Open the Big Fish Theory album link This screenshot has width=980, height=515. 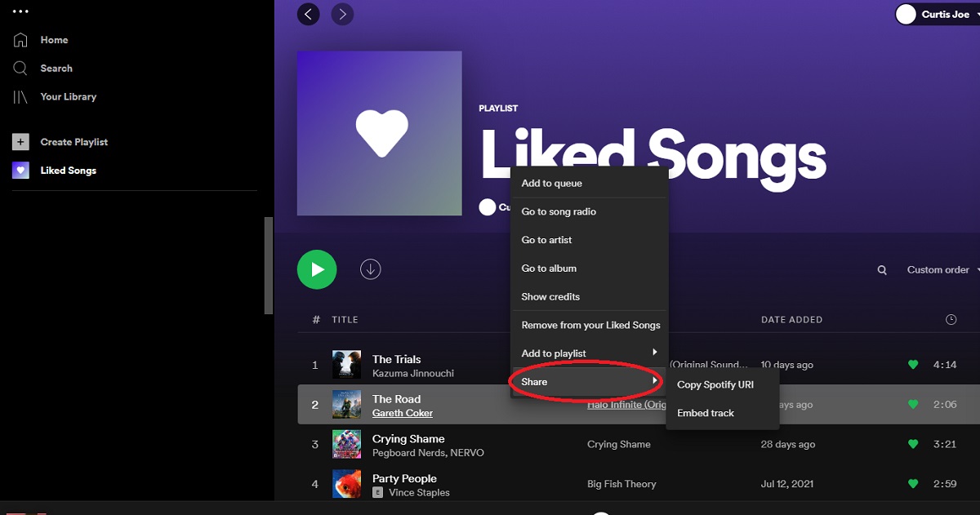[621, 484]
